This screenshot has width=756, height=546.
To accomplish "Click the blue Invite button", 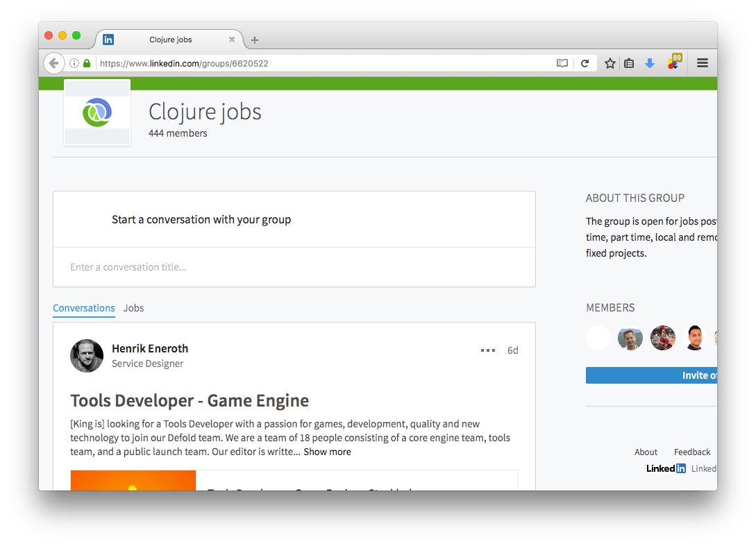I will [x=651, y=375].
